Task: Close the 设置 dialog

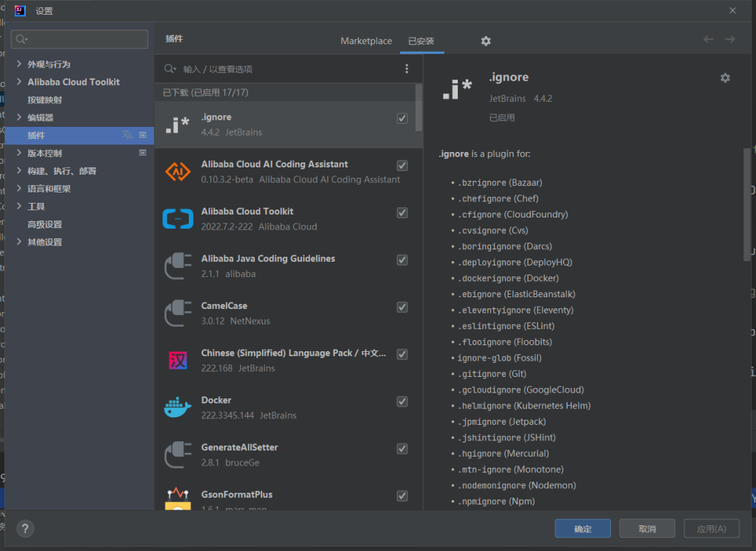Action: [732, 10]
